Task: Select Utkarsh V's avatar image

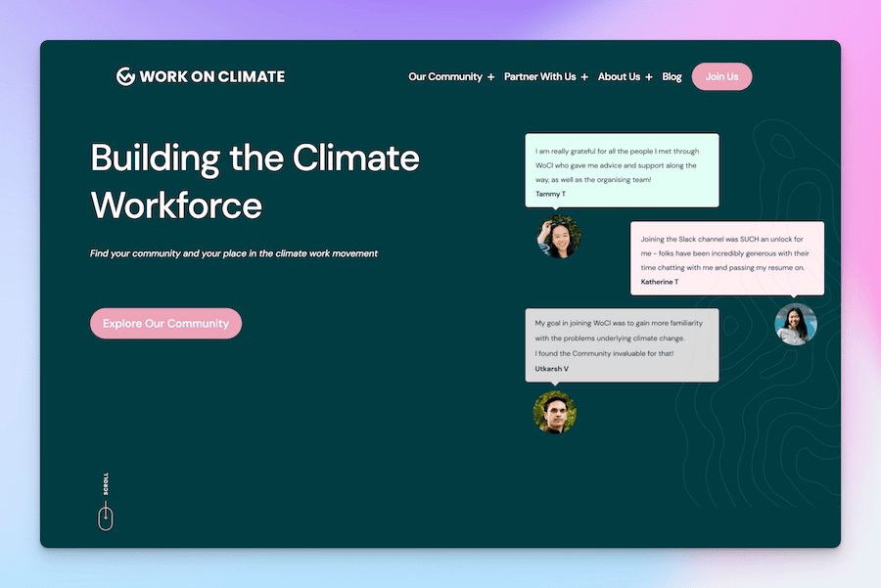Action: 555,413
